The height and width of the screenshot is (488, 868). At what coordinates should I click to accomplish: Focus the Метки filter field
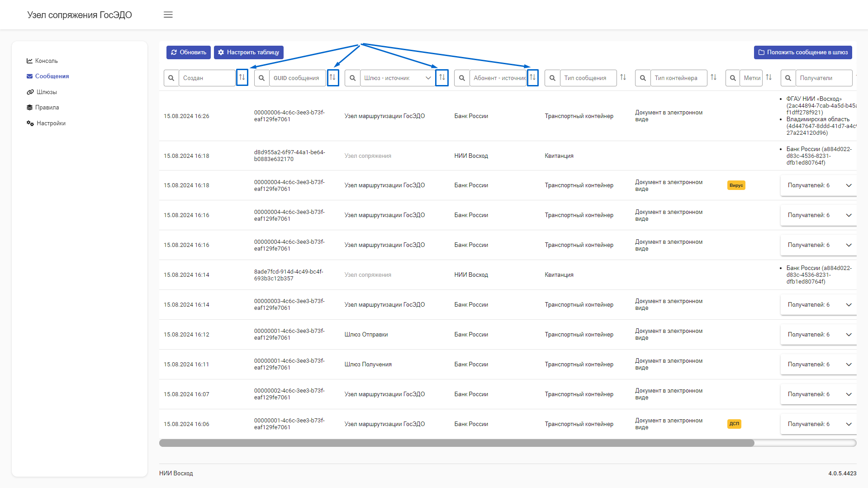(x=751, y=78)
